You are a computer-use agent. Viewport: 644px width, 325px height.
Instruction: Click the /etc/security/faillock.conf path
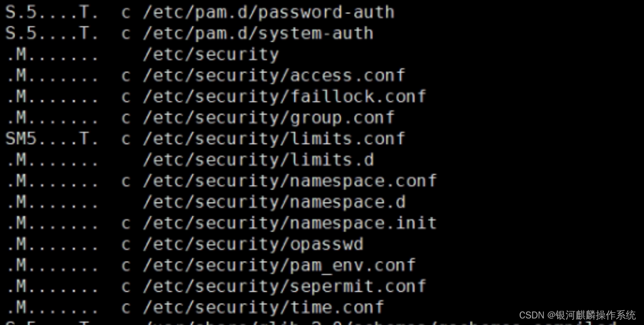coord(284,96)
